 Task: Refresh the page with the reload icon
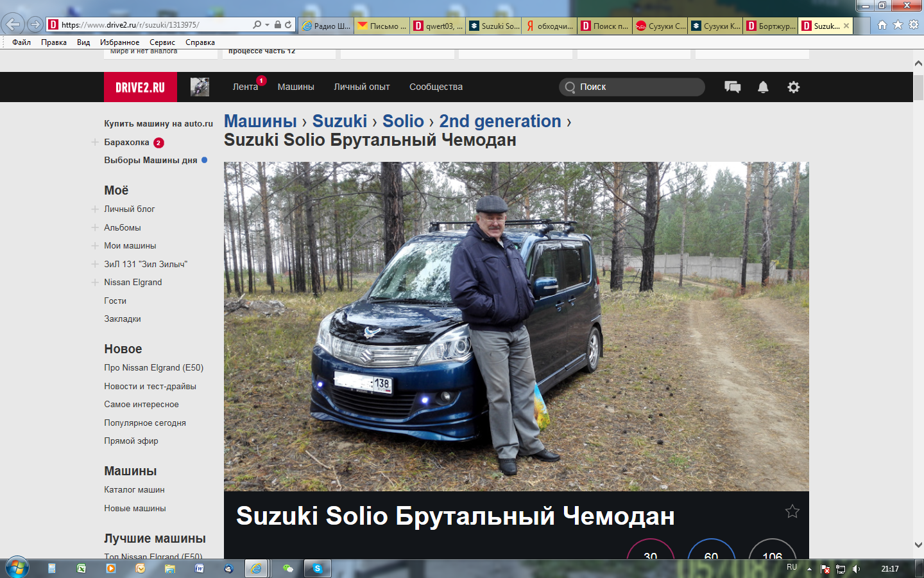289,24
